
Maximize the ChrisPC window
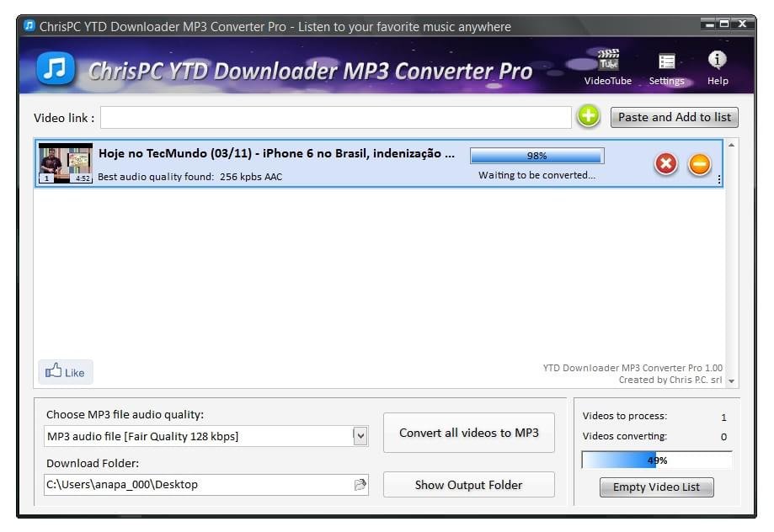pyautogui.click(x=724, y=24)
